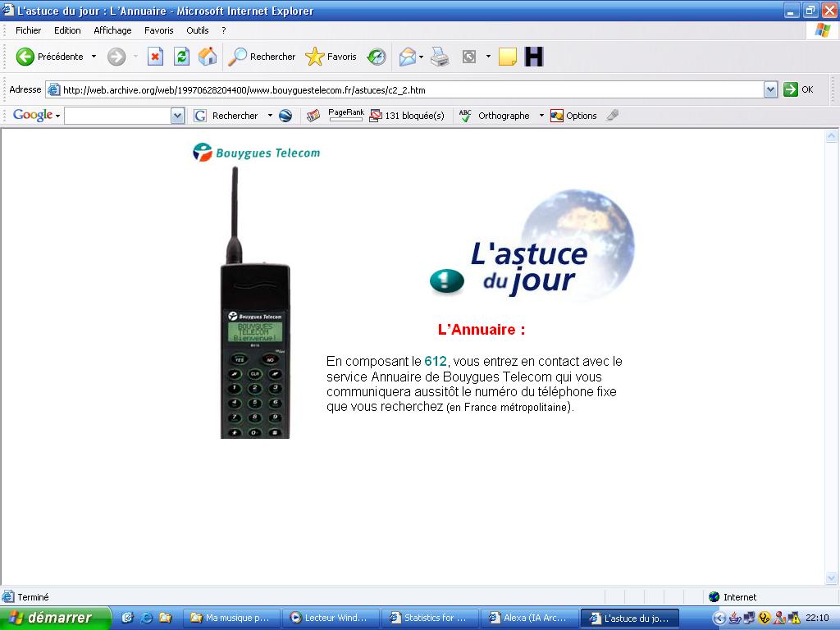Open the Forward history dropdown arrow
The height and width of the screenshot is (630, 840).
[x=135, y=57]
